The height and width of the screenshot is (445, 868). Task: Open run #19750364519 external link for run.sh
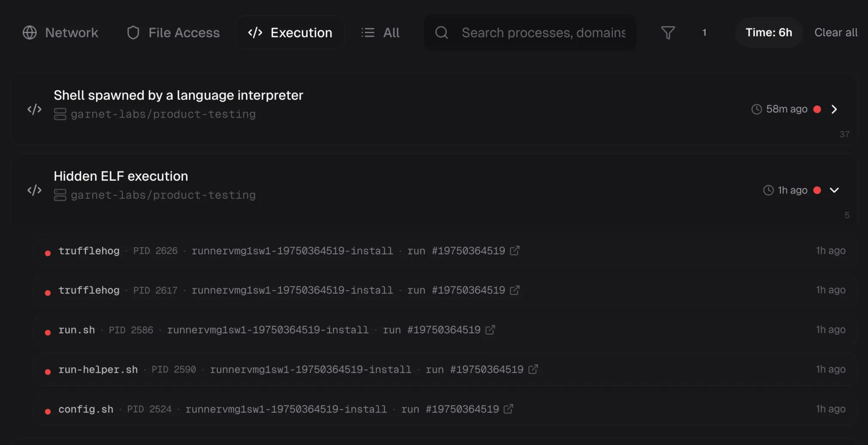[x=491, y=330]
